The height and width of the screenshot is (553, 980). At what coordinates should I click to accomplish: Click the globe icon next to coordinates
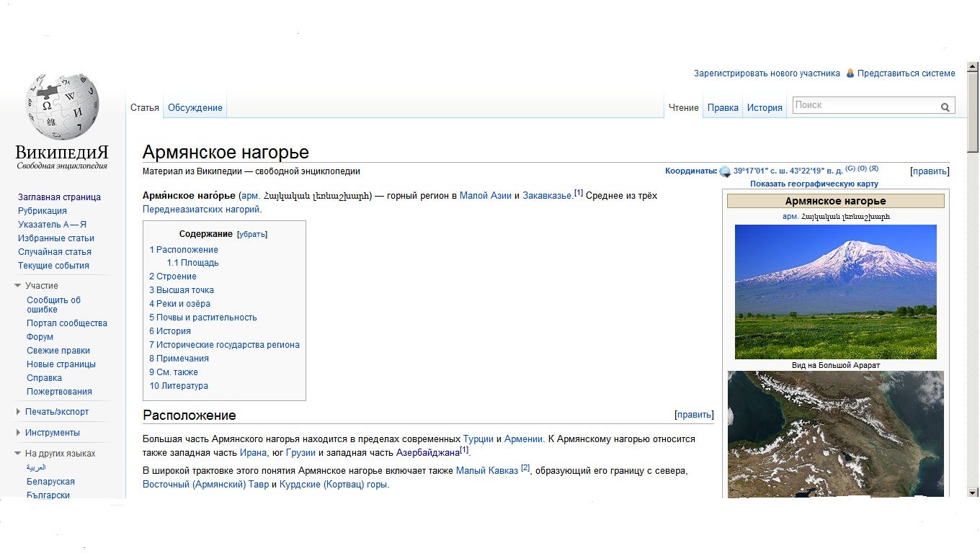click(x=725, y=171)
